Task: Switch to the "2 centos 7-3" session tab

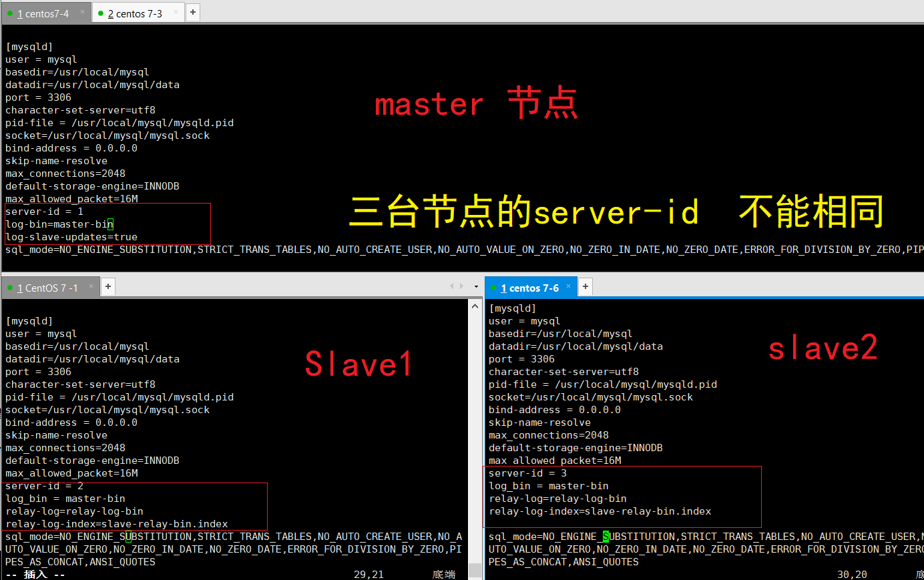Action: coord(138,13)
